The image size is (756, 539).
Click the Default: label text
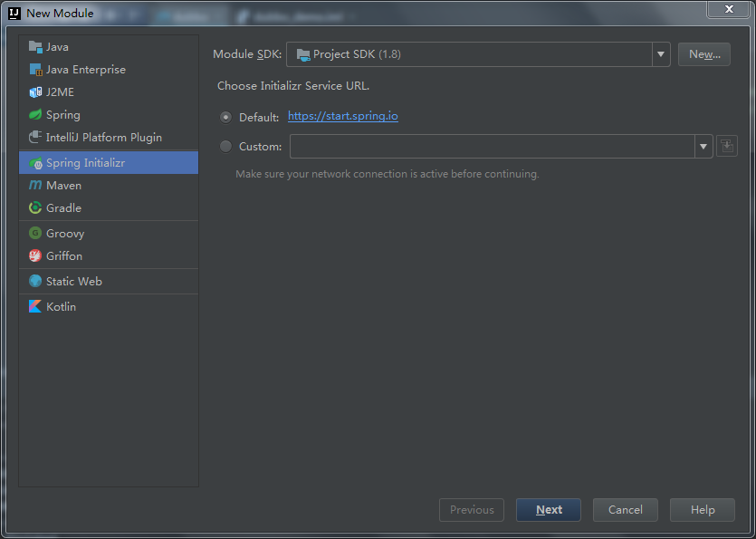click(x=259, y=117)
